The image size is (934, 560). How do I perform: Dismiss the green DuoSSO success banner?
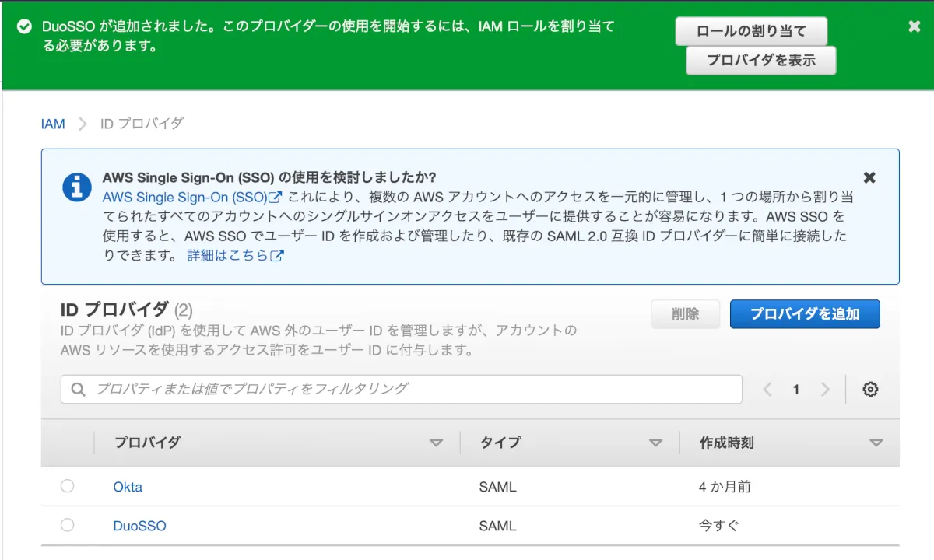pos(915,26)
